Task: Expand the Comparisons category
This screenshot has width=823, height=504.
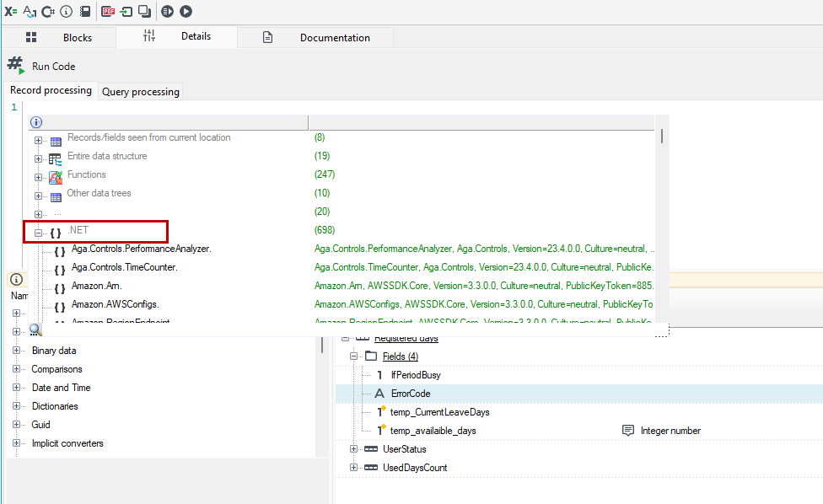Action: 16,368
